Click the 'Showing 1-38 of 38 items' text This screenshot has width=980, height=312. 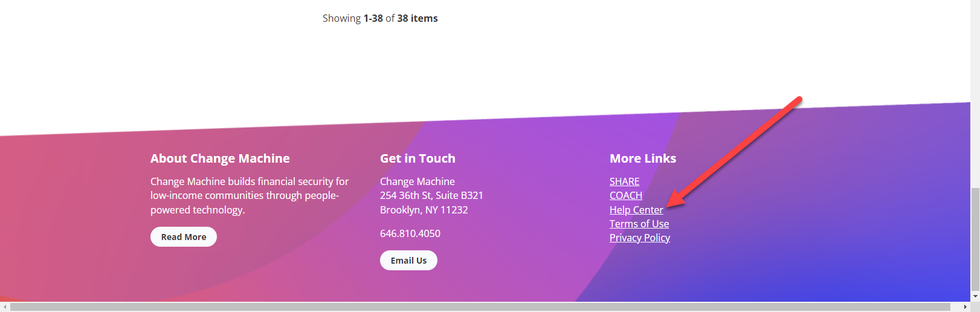click(x=380, y=18)
